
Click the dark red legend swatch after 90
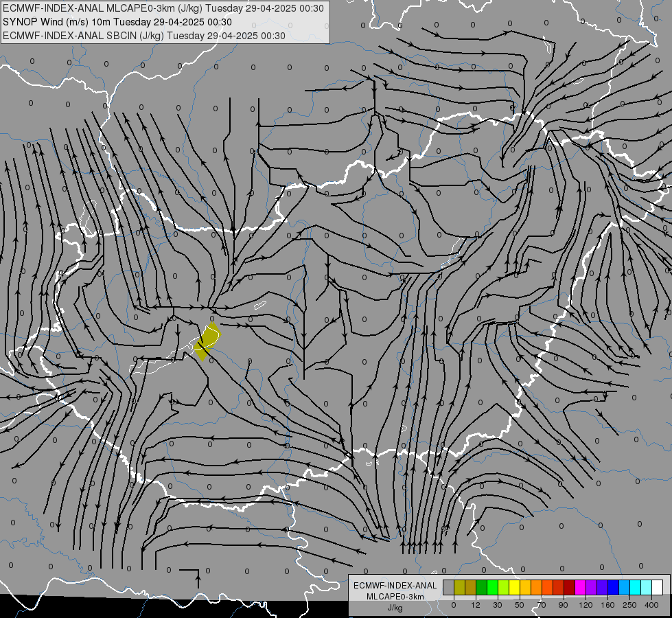570,587
